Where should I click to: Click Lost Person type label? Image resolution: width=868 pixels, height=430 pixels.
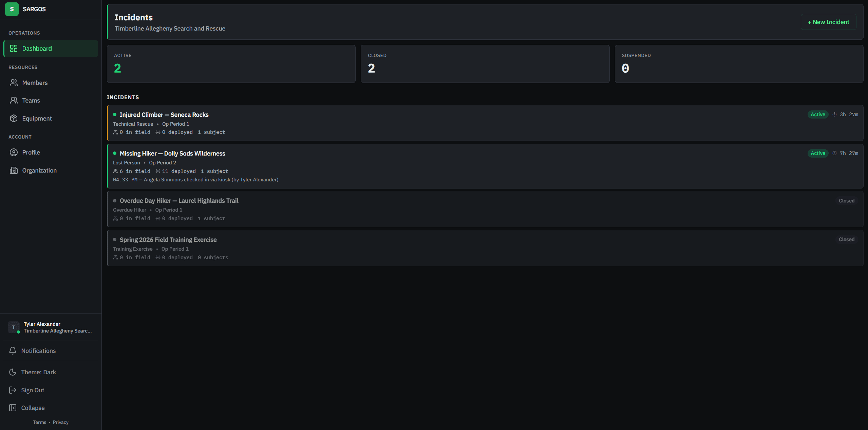tap(127, 163)
